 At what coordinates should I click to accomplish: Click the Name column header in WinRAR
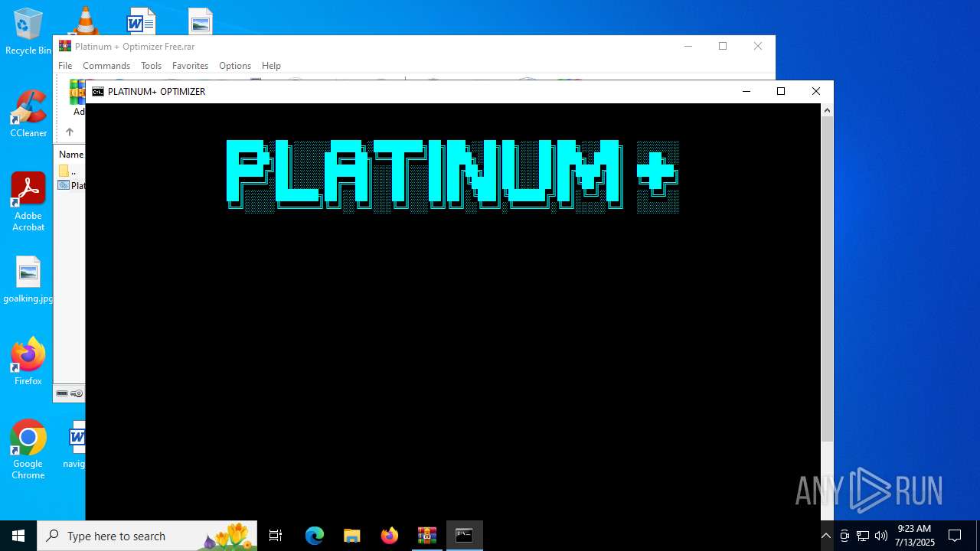tap(70, 155)
